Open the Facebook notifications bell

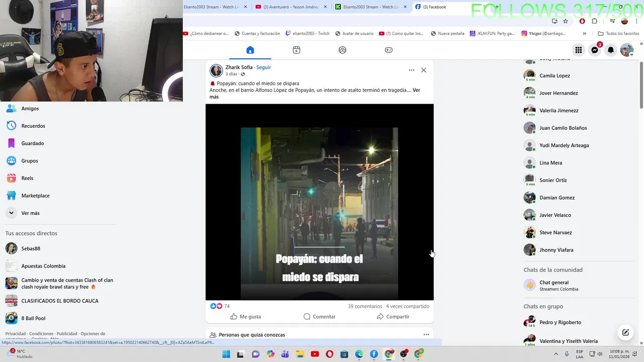coord(611,50)
